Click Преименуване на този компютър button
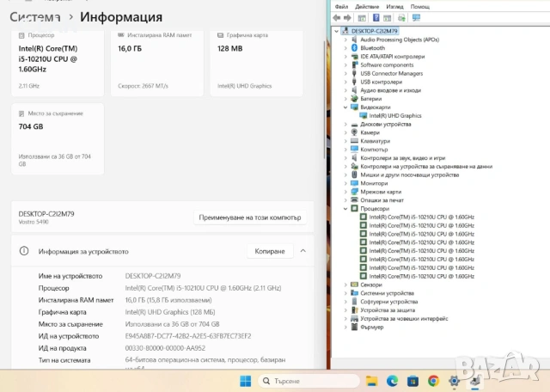 tap(250, 217)
